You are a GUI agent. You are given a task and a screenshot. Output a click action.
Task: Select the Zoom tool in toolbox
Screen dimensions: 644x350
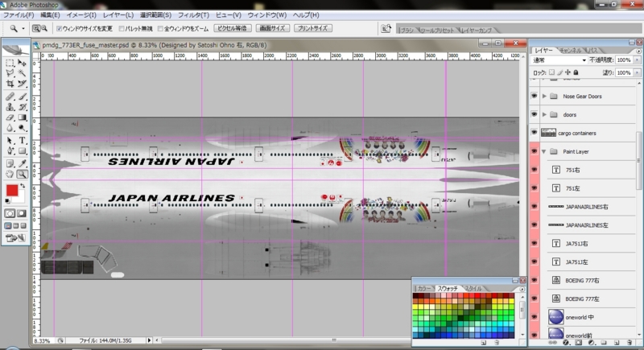[x=23, y=175]
